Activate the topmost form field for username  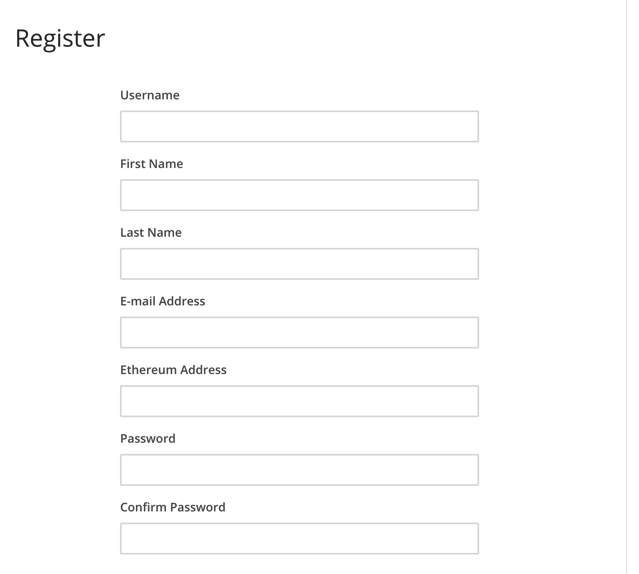tap(299, 126)
